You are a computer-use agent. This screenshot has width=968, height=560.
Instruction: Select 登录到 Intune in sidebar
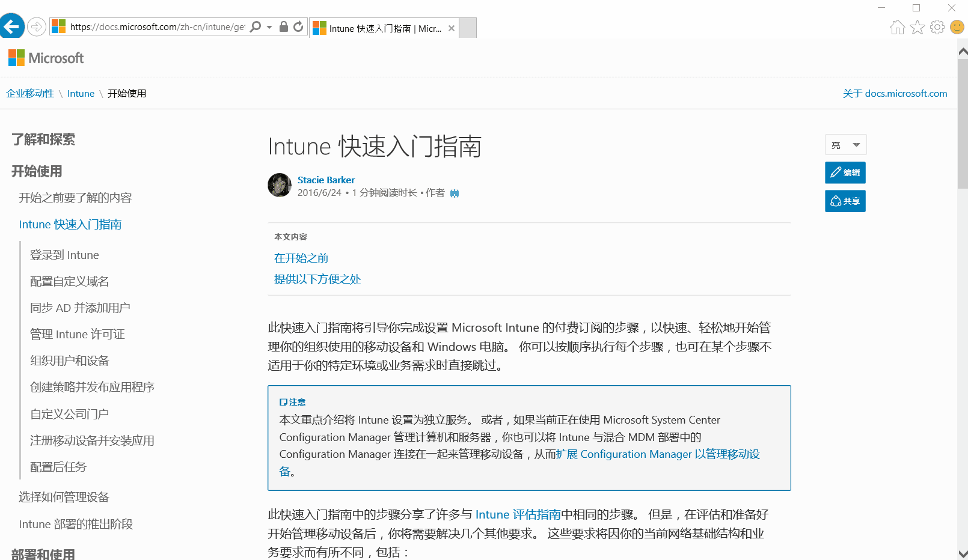(x=64, y=255)
